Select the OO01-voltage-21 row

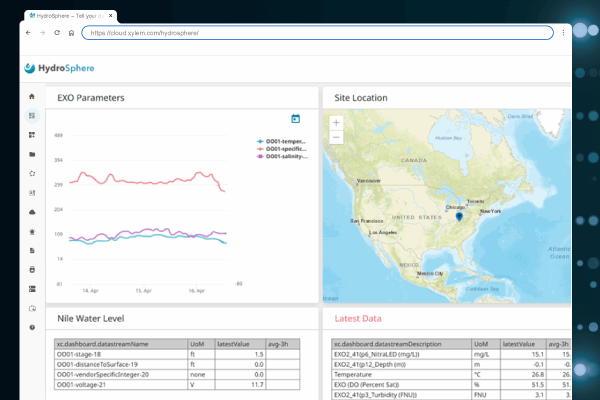coord(177,385)
